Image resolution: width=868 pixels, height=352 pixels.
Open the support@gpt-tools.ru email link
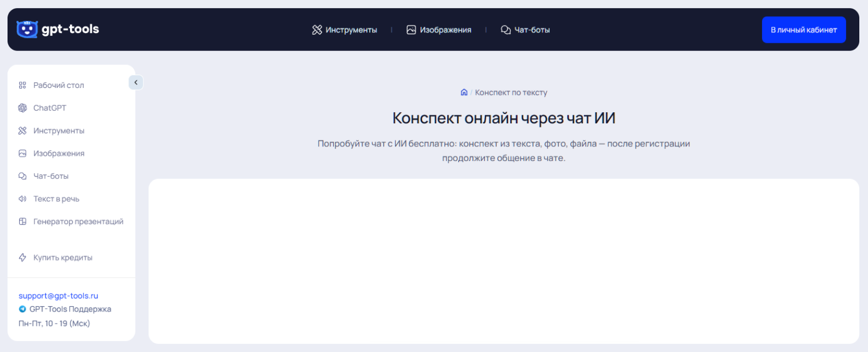click(x=59, y=295)
